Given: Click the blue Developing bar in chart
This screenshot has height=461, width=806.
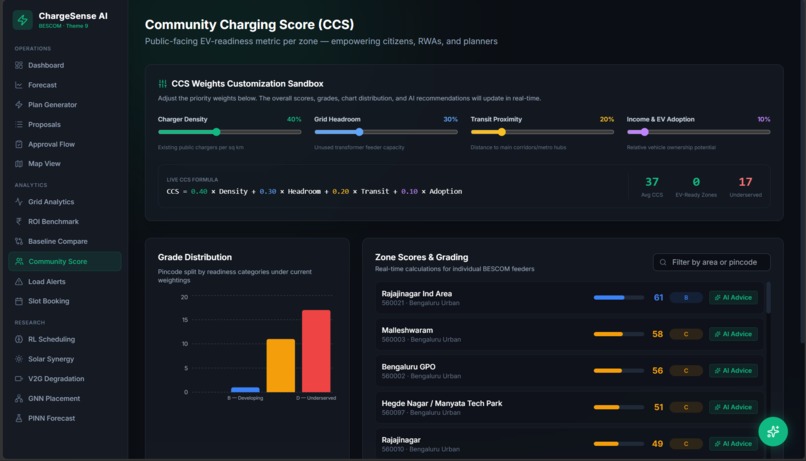Looking at the screenshot, I should [x=245, y=390].
